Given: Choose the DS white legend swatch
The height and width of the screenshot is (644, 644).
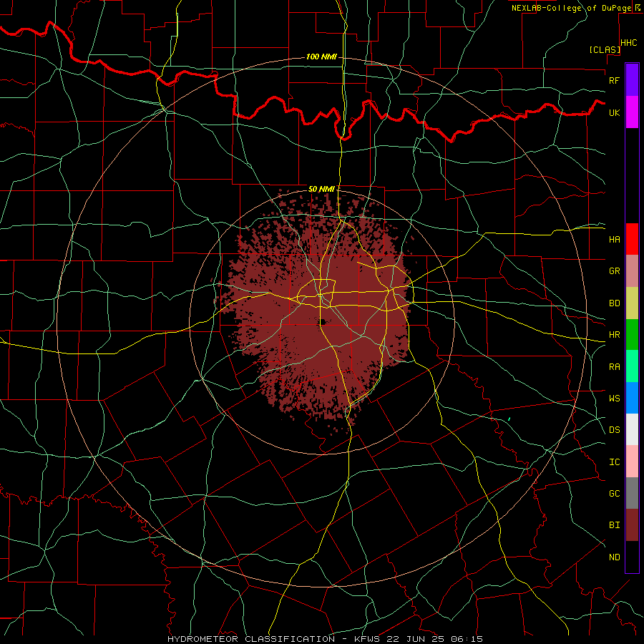Looking at the screenshot, I should coord(632,429).
